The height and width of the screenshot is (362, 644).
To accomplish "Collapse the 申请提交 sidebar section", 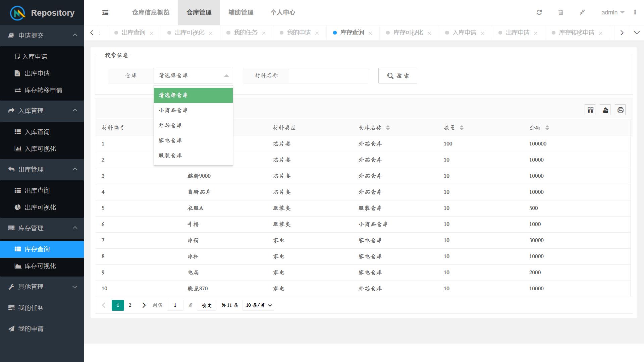I will (42, 35).
